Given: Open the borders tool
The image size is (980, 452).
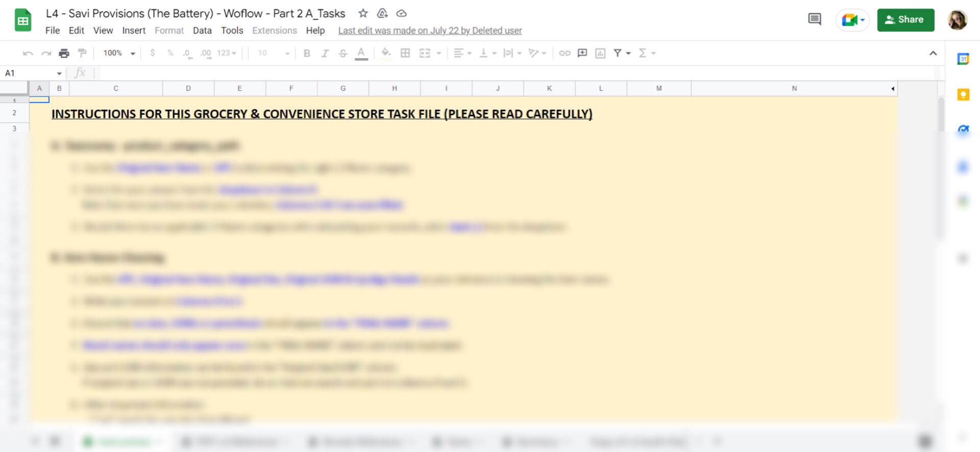Looking at the screenshot, I should 405,53.
